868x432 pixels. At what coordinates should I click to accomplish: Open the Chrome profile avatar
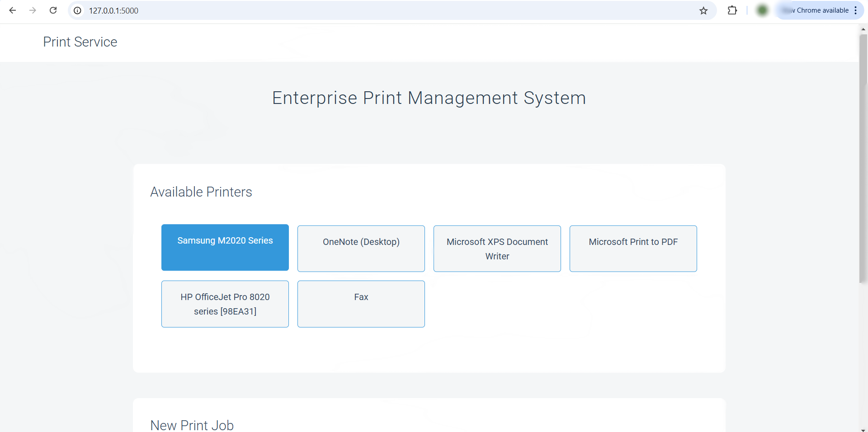point(762,10)
